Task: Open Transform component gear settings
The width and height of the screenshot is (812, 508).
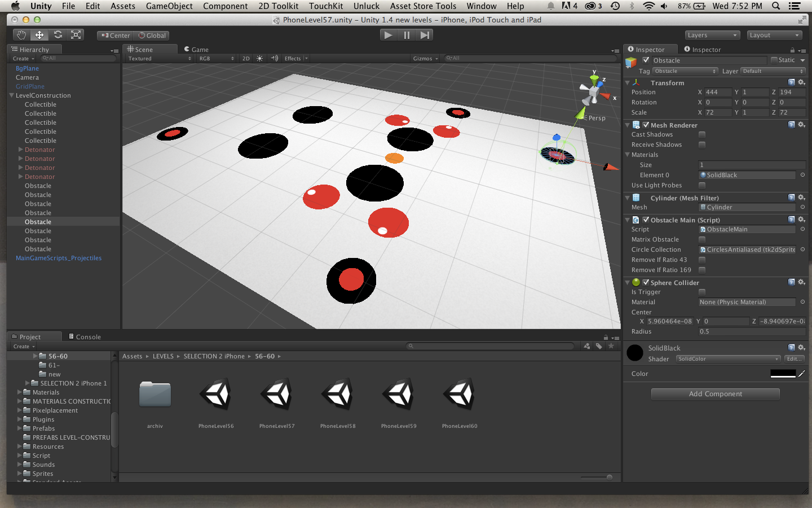Action: [x=801, y=82]
